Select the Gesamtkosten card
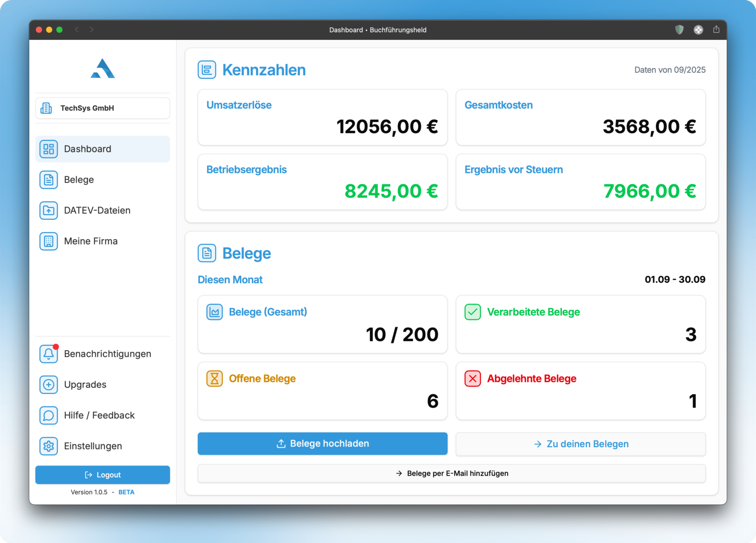 [581, 118]
